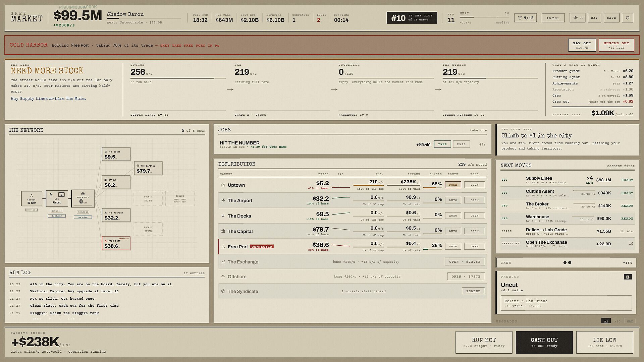
Task: Click the contested Free Port node in network map
Action: tap(116, 243)
